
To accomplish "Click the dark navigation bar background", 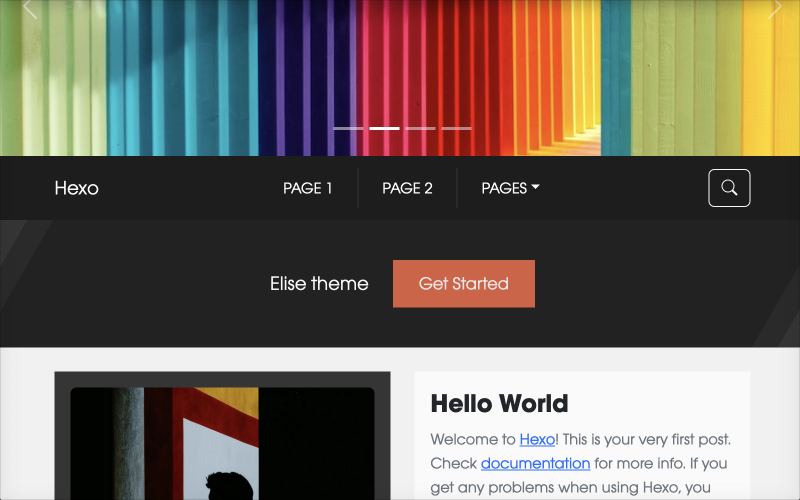I will (x=620, y=188).
